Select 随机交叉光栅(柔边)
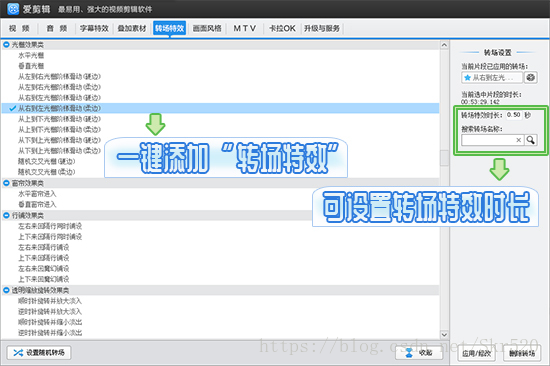 (47, 172)
